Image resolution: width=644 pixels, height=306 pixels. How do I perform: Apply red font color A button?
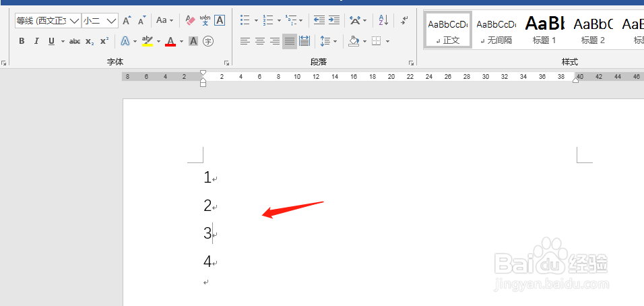pos(170,41)
